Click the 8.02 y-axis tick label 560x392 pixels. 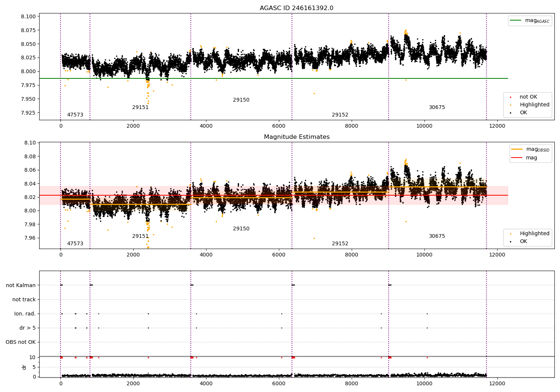coord(29,197)
